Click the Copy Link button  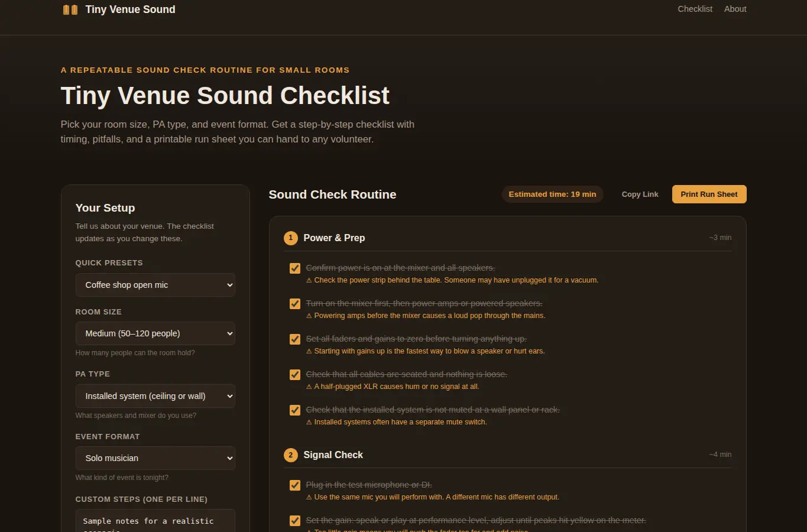click(640, 194)
